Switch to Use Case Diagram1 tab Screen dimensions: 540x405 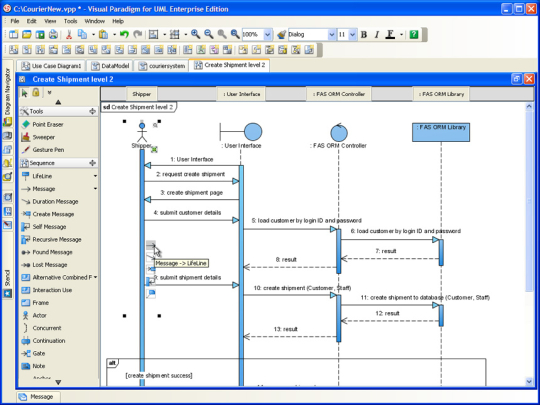(51, 66)
